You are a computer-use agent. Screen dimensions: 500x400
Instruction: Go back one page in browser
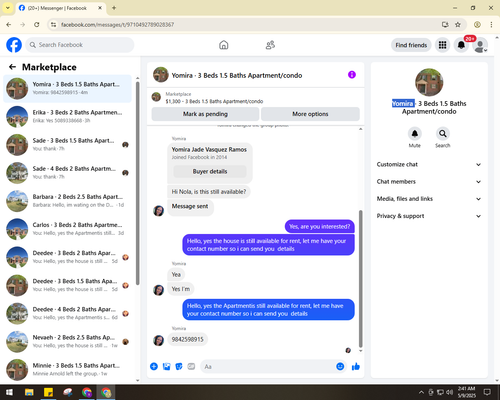tap(9, 24)
